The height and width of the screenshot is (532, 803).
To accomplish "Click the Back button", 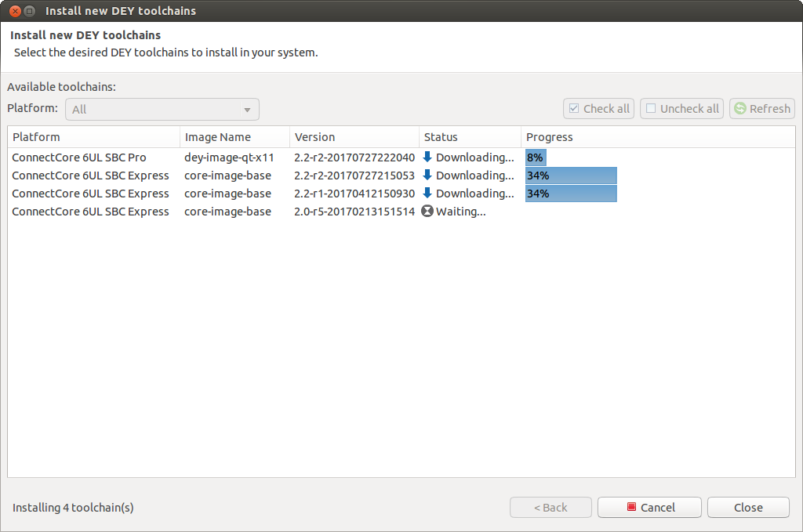I will 550,507.
